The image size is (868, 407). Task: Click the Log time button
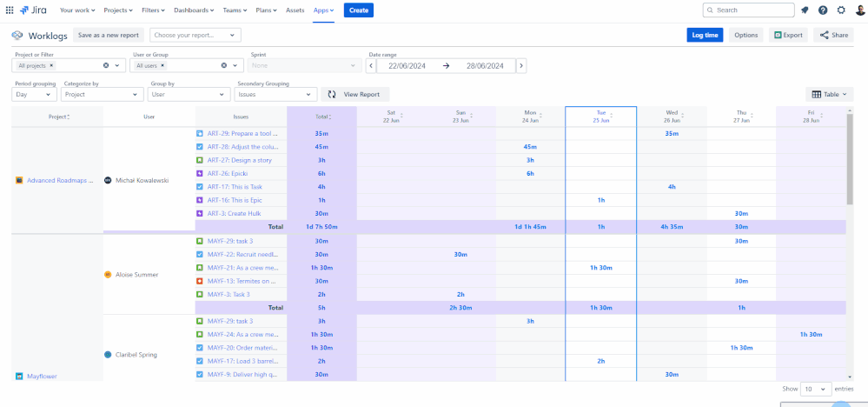(704, 35)
